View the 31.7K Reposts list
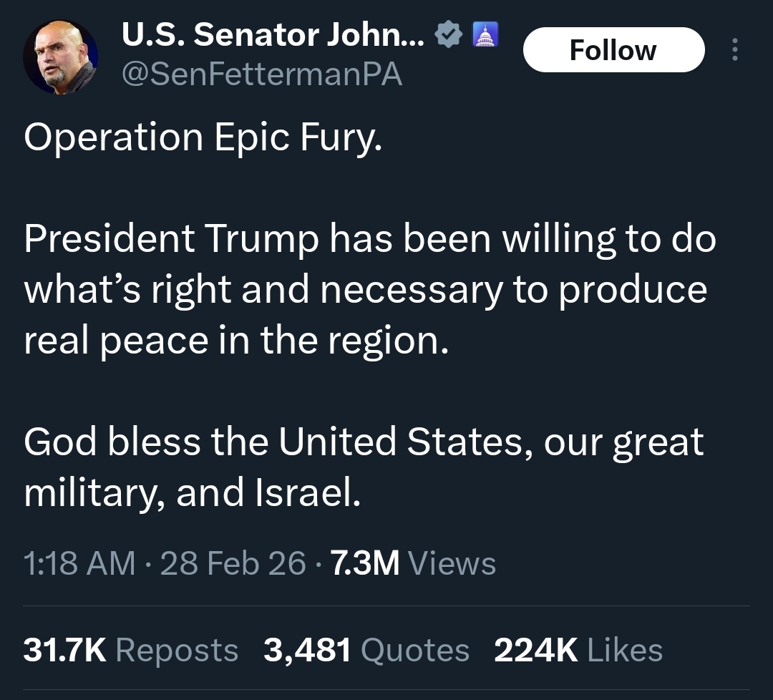Screen dimensions: 773x700 point(131,649)
